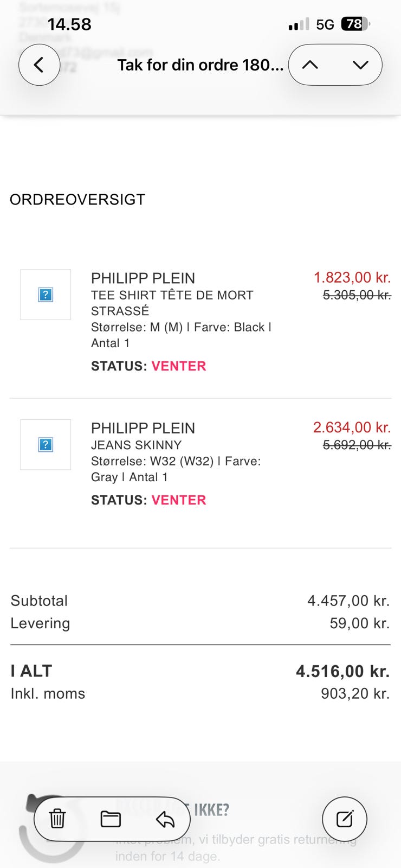Tap the tee shirt product image placeholder

(46, 295)
